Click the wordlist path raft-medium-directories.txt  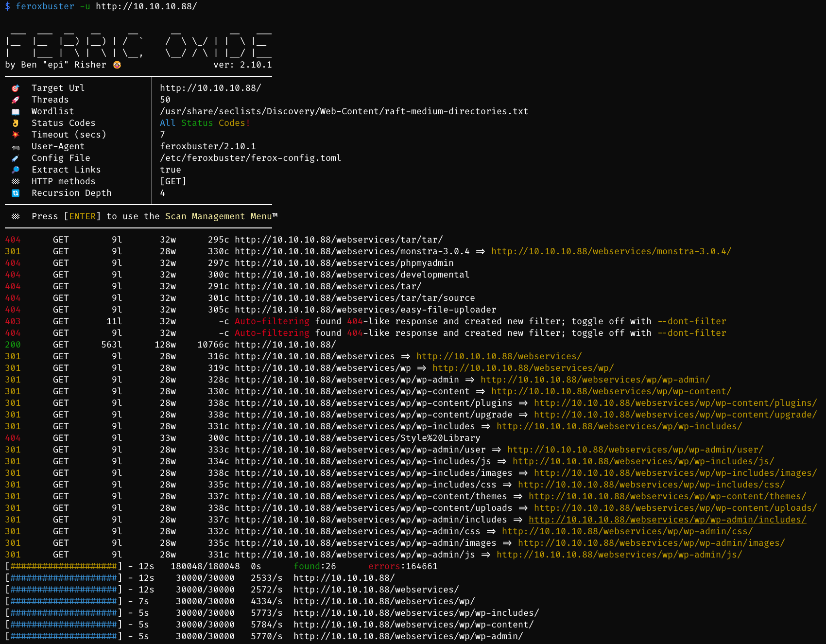click(344, 111)
